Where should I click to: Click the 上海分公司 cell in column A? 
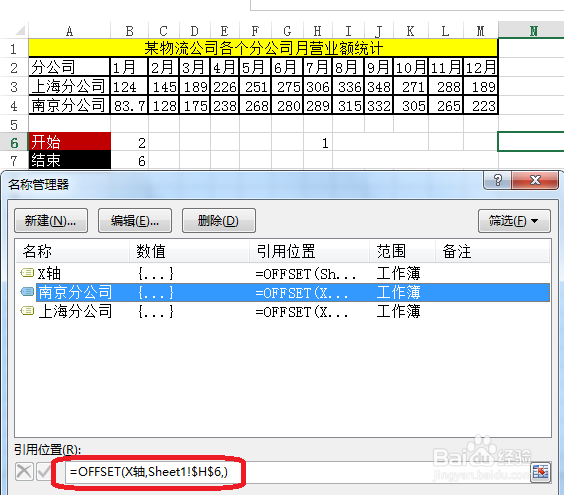pyautogui.click(x=69, y=86)
